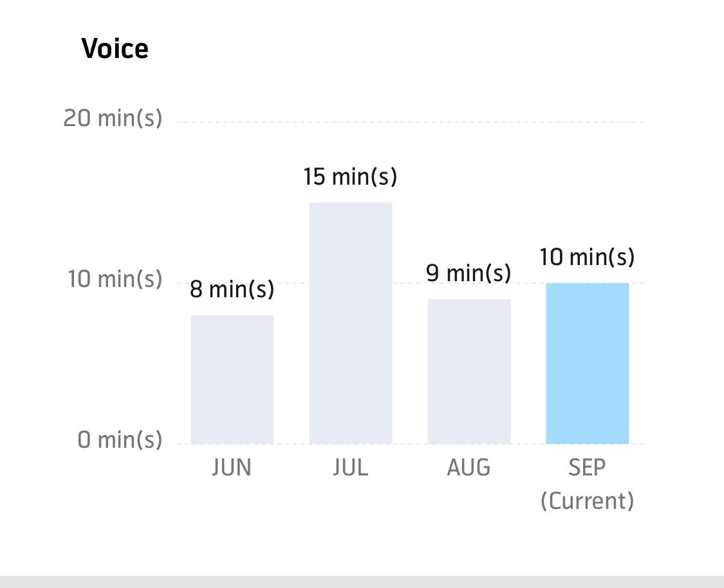724x588 pixels.
Task: Click the 9 min(s) value above August
Action: [x=469, y=273]
